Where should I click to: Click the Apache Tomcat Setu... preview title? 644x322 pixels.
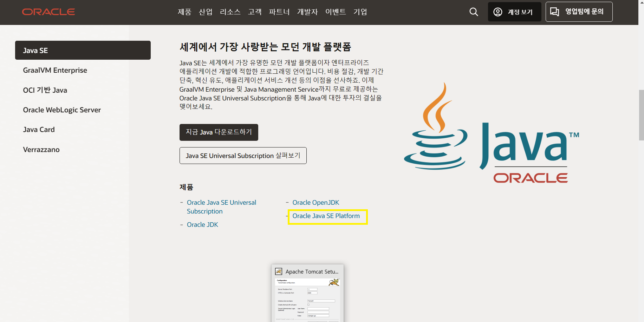312,271
